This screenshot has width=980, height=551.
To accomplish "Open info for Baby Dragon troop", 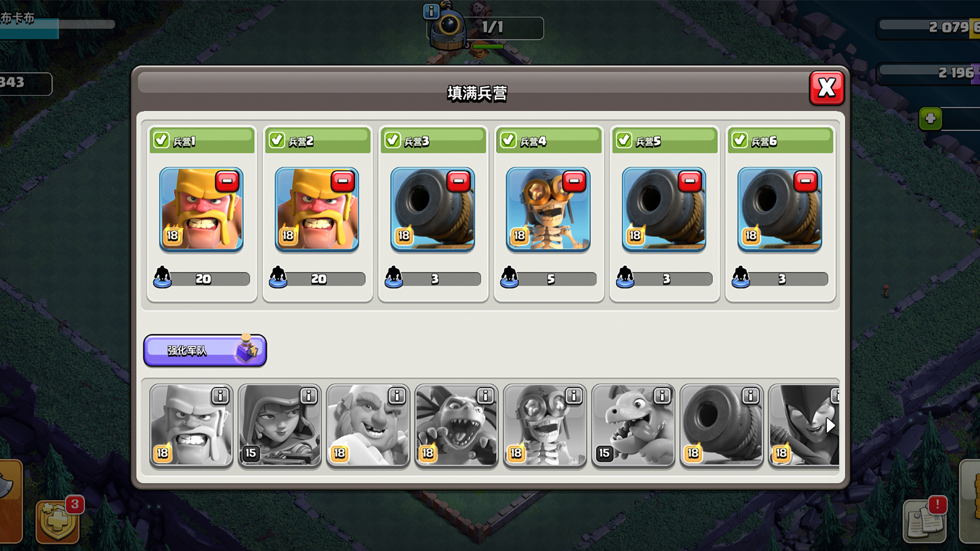I will click(661, 396).
